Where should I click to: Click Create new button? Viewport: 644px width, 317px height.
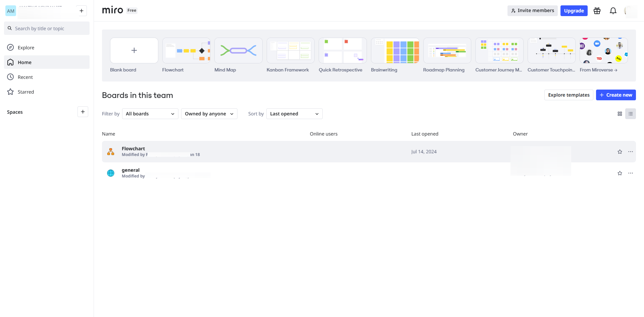click(x=616, y=95)
